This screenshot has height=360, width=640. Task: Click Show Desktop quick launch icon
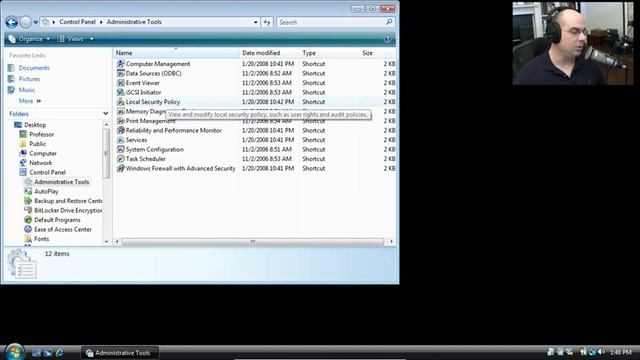[x=36, y=353]
